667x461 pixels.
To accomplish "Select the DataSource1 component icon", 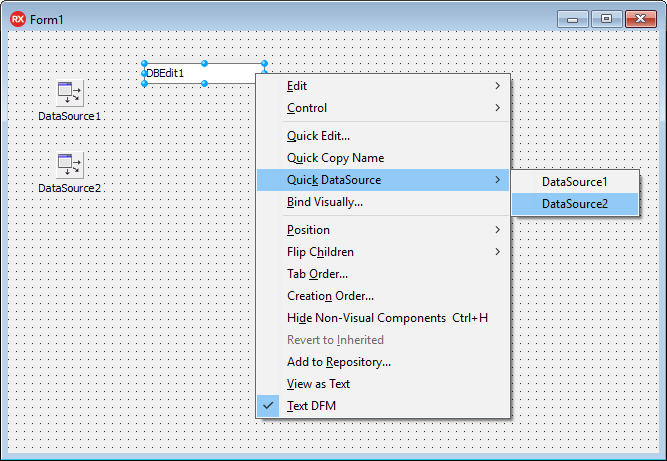I will (70, 93).
